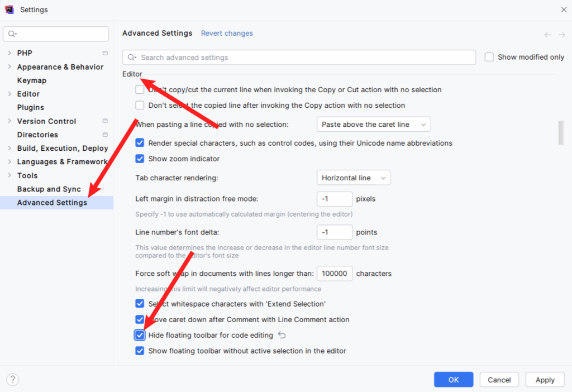The height and width of the screenshot is (392, 572).
Task: Toggle Move caret down after Comment checkbox
Action: click(x=140, y=319)
